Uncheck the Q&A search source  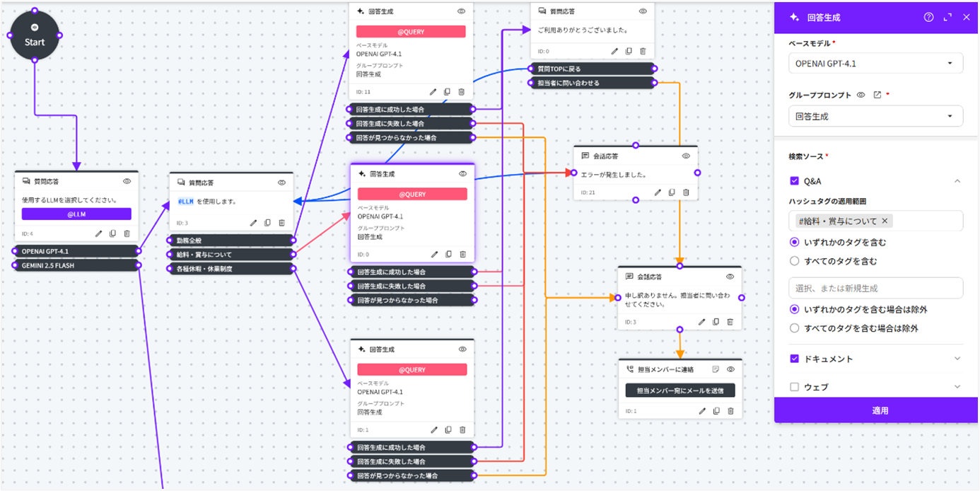click(x=794, y=181)
